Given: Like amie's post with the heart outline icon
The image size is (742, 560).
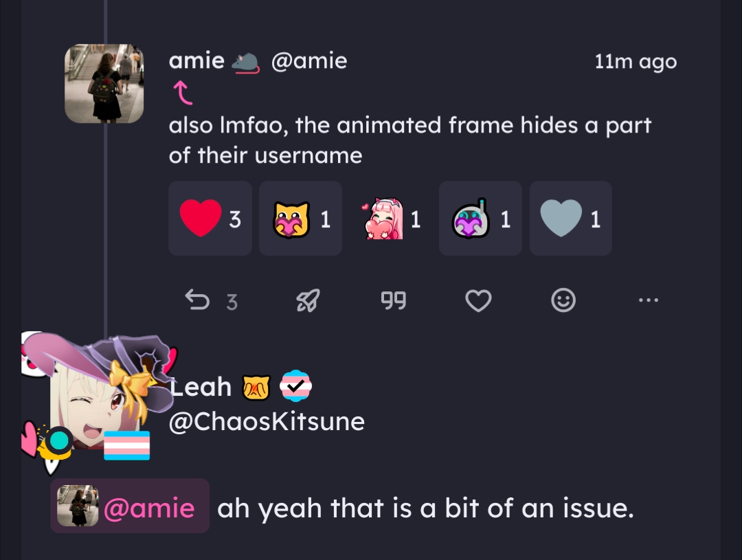Looking at the screenshot, I should 478,300.
